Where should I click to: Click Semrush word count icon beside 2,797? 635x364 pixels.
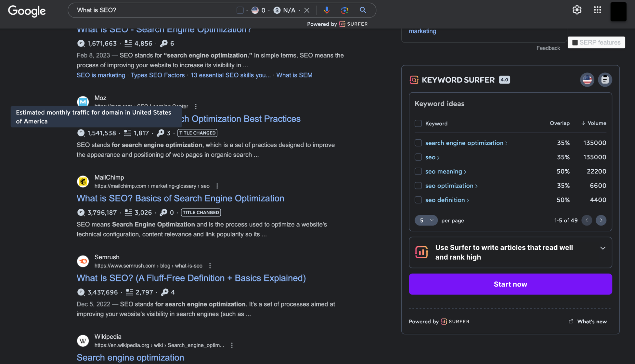click(x=129, y=292)
